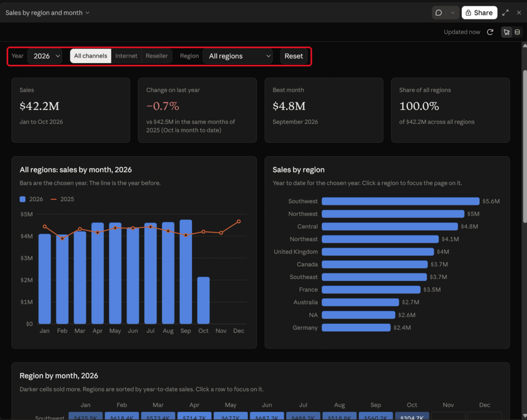
Task: Focus on the Central region bar
Action: (x=390, y=227)
